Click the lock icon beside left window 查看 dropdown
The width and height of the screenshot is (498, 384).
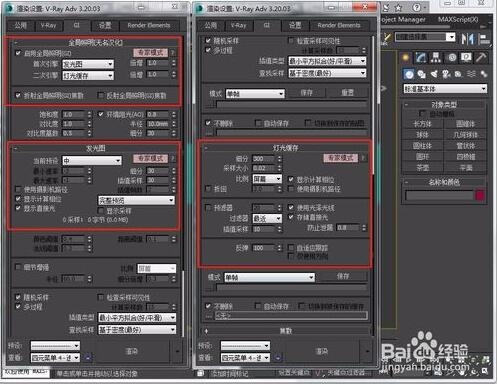pos(88,358)
